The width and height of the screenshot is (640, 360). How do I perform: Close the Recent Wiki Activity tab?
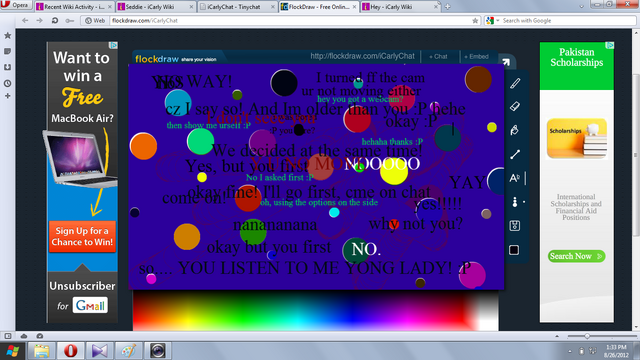pos(110,7)
